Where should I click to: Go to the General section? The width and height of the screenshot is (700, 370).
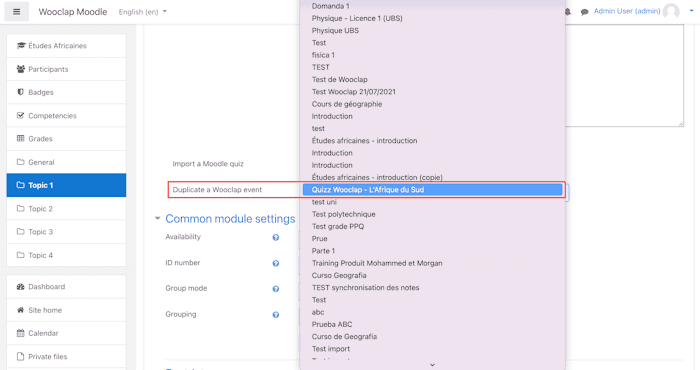[x=67, y=162]
